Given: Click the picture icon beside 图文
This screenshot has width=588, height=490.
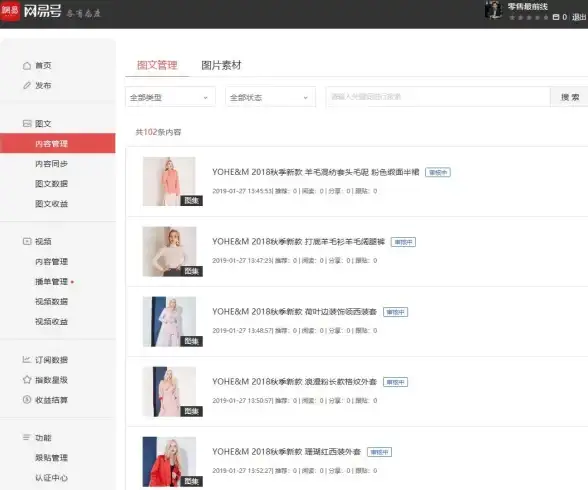Looking at the screenshot, I should 27,124.
